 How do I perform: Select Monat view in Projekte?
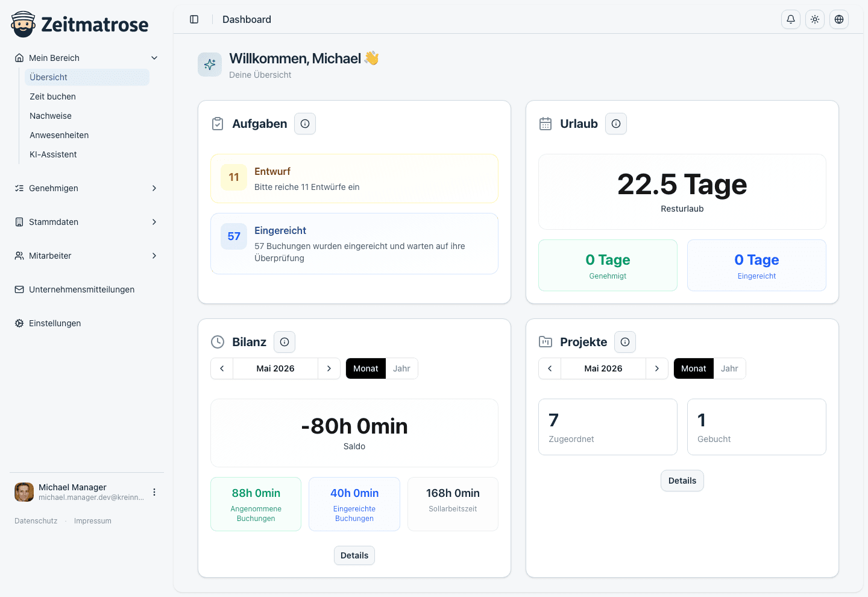(x=694, y=368)
